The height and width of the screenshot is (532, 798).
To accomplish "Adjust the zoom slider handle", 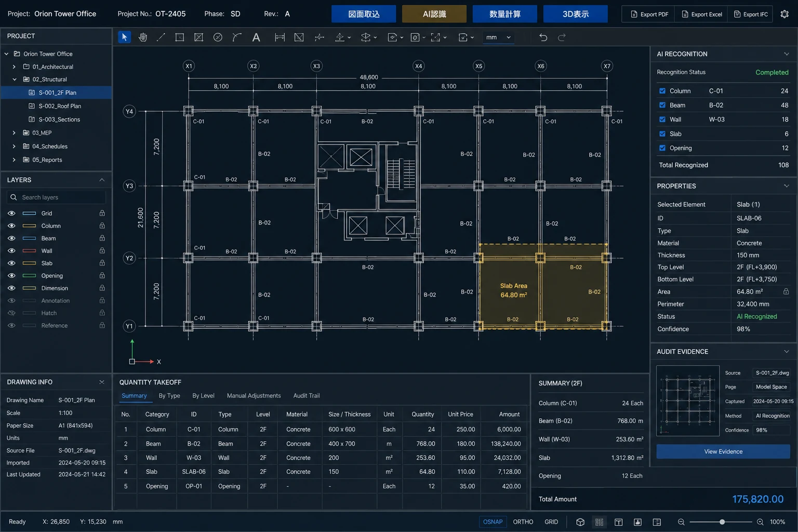I will [722, 522].
